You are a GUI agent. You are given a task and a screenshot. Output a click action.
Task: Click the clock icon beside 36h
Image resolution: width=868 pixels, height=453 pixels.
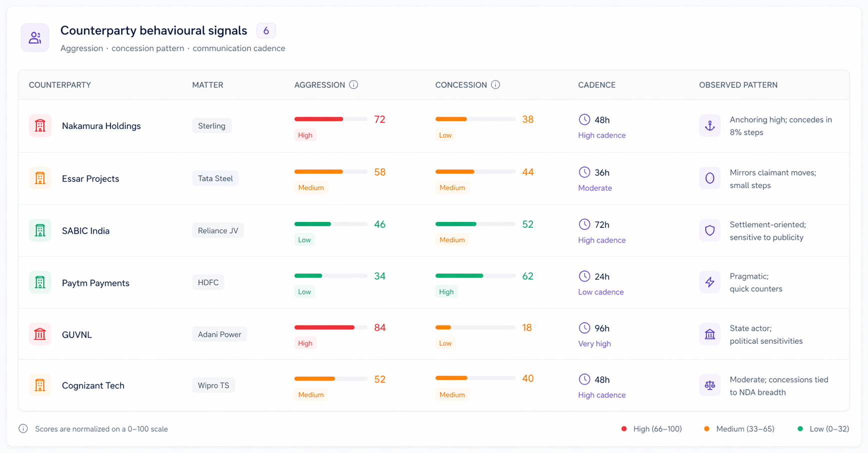(x=584, y=172)
